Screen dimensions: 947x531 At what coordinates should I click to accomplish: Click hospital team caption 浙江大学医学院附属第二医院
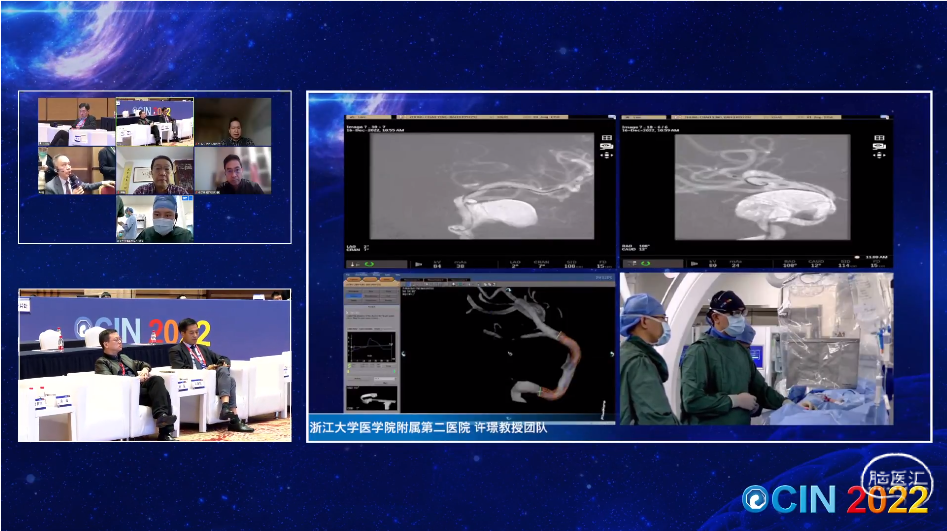pos(390,428)
